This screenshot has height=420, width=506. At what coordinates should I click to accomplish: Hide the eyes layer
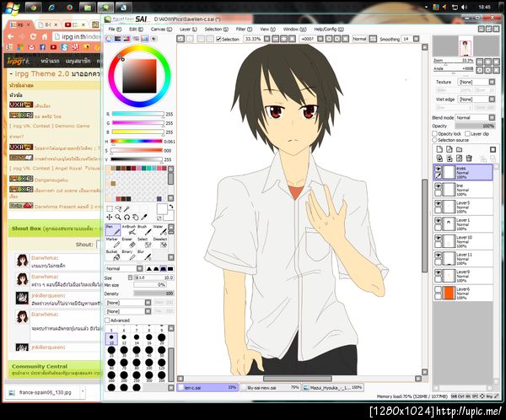pos(438,169)
